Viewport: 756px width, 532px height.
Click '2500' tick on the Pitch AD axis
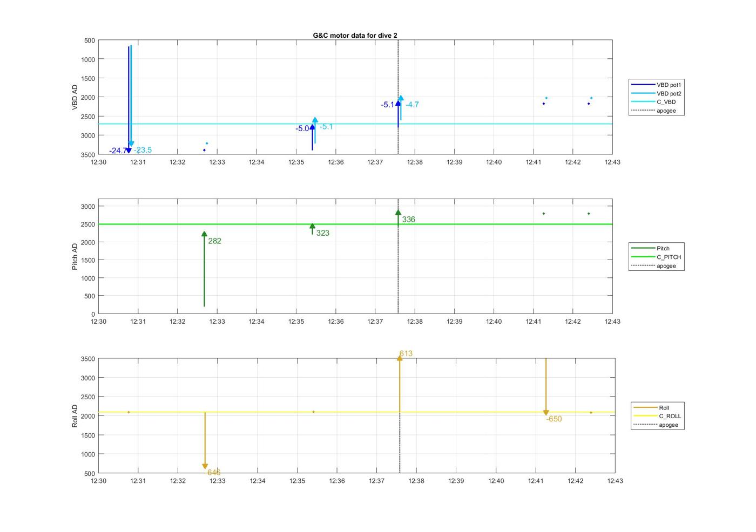89,224
